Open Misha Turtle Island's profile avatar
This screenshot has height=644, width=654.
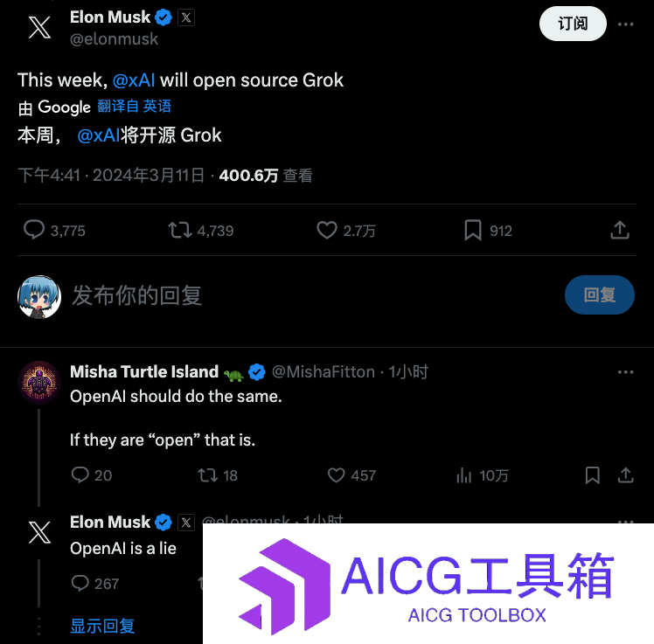coord(39,382)
